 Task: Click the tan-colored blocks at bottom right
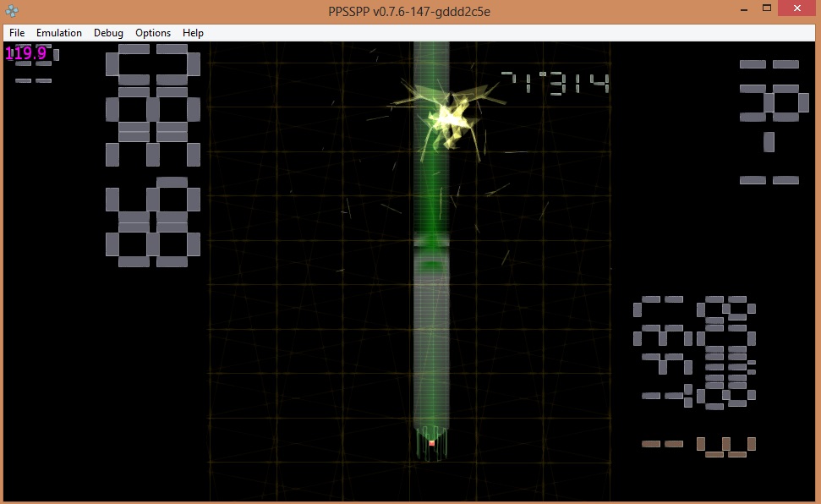(x=698, y=445)
